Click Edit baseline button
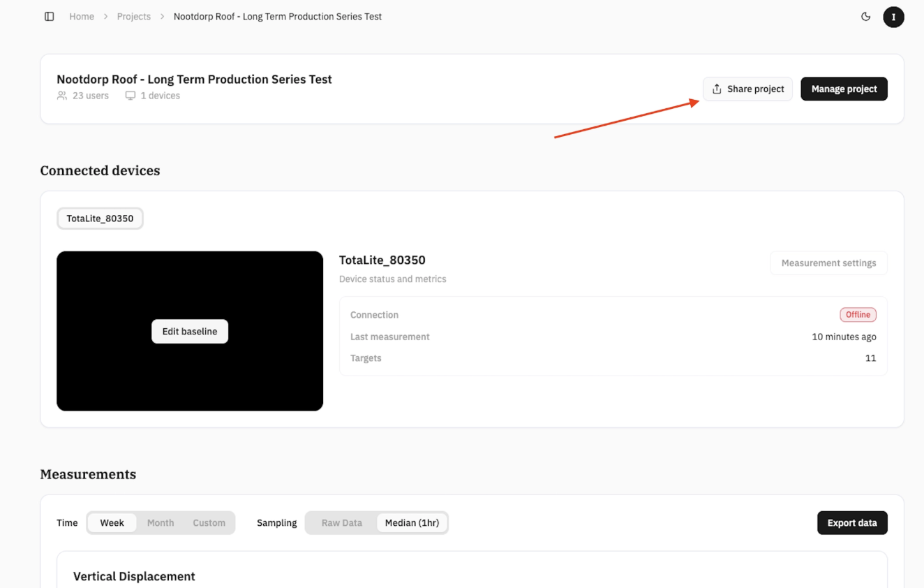924x588 pixels. (x=190, y=332)
